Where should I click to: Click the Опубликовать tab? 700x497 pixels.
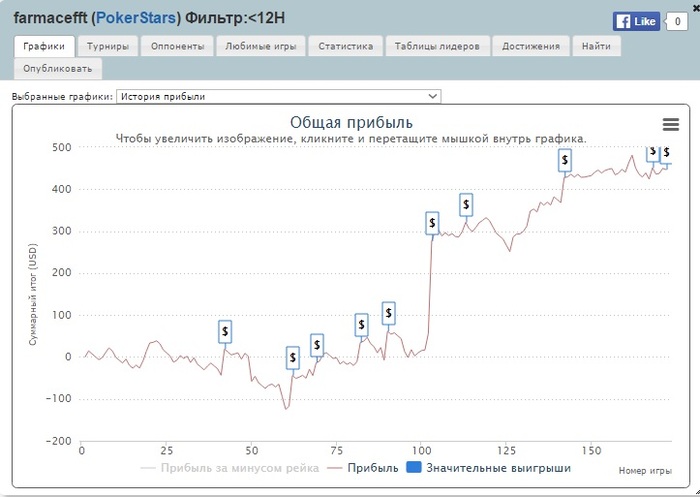pyautogui.click(x=58, y=69)
